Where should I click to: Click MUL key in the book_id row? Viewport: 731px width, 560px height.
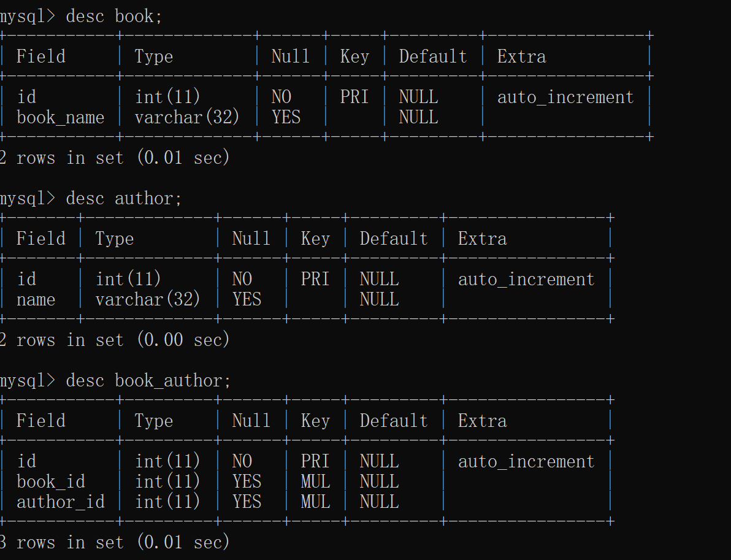[x=315, y=481]
